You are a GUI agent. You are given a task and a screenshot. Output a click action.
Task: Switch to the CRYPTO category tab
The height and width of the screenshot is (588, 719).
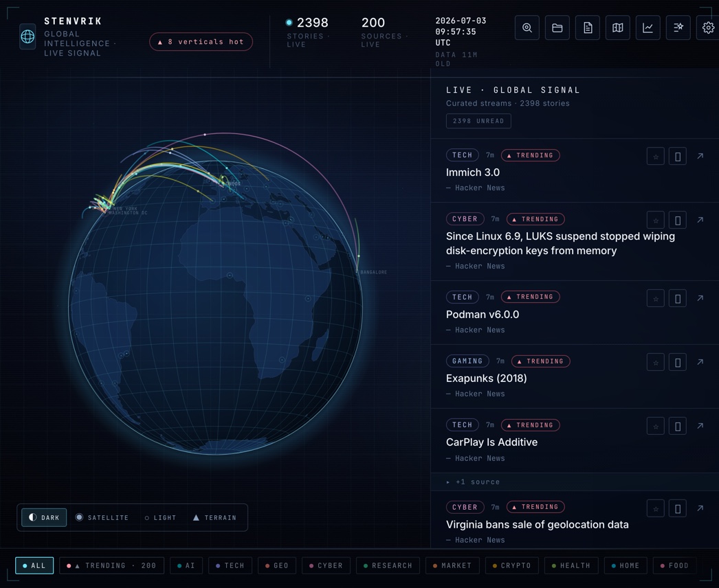point(511,565)
